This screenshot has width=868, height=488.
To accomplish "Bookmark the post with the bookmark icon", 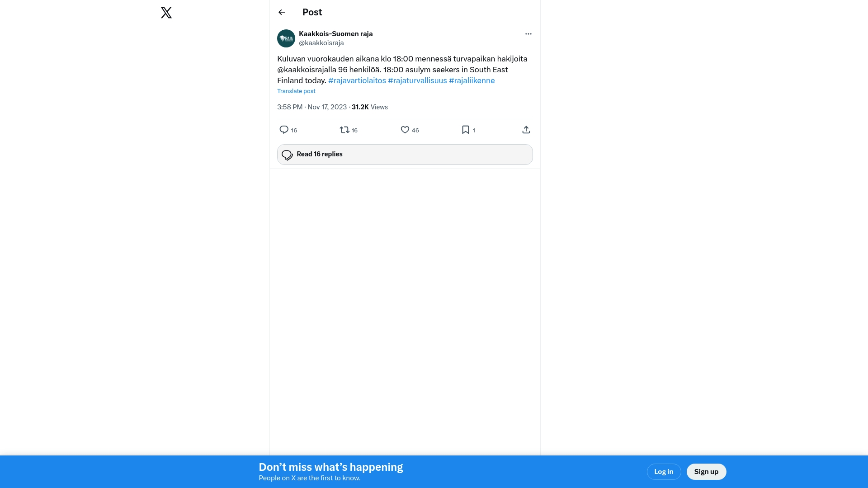I will pos(466,130).
